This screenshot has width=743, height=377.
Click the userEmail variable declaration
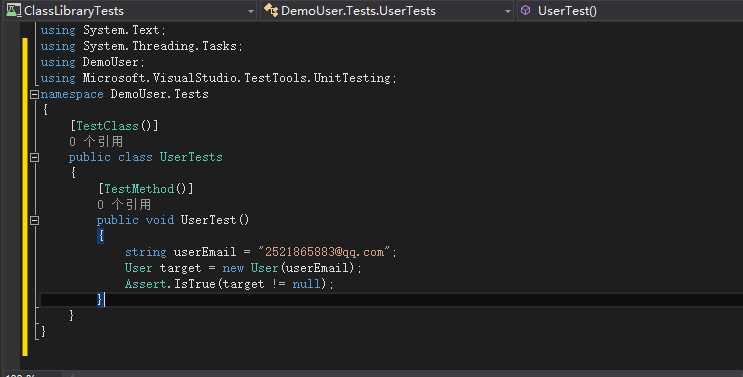tap(205, 252)
